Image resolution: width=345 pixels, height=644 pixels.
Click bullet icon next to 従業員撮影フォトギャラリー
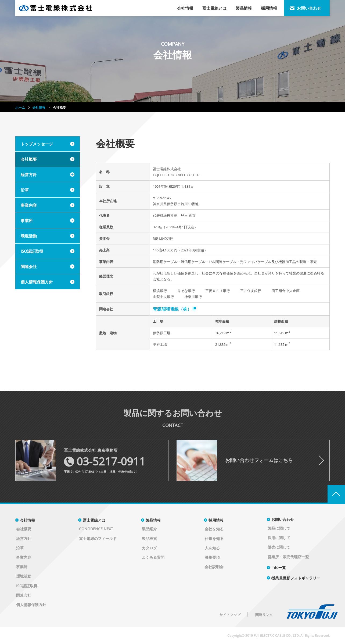coord(268,578)
